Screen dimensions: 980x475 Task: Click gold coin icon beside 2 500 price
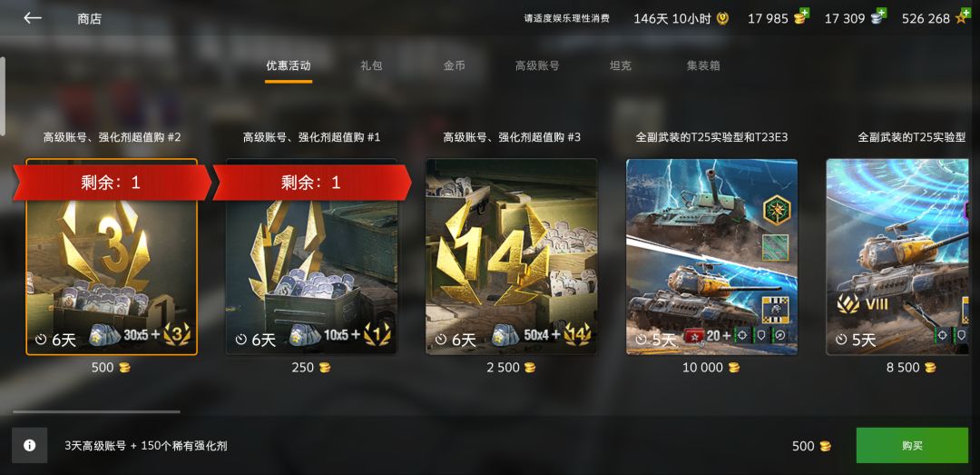pyautogui.click(x=530, y=367)
